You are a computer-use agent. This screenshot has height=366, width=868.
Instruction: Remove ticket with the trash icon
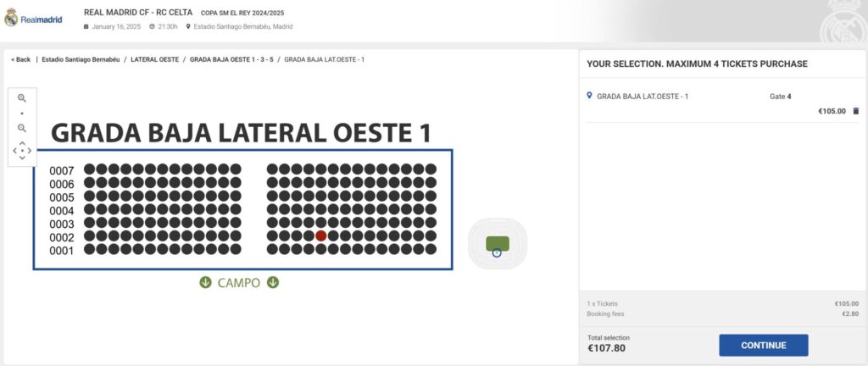click(x=855, y=111)
